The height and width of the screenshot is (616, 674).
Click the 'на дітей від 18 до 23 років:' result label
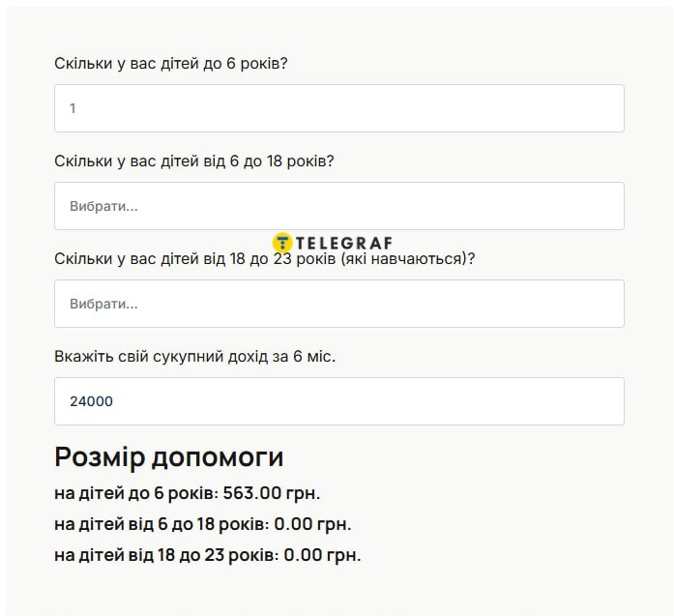(165, 555)
